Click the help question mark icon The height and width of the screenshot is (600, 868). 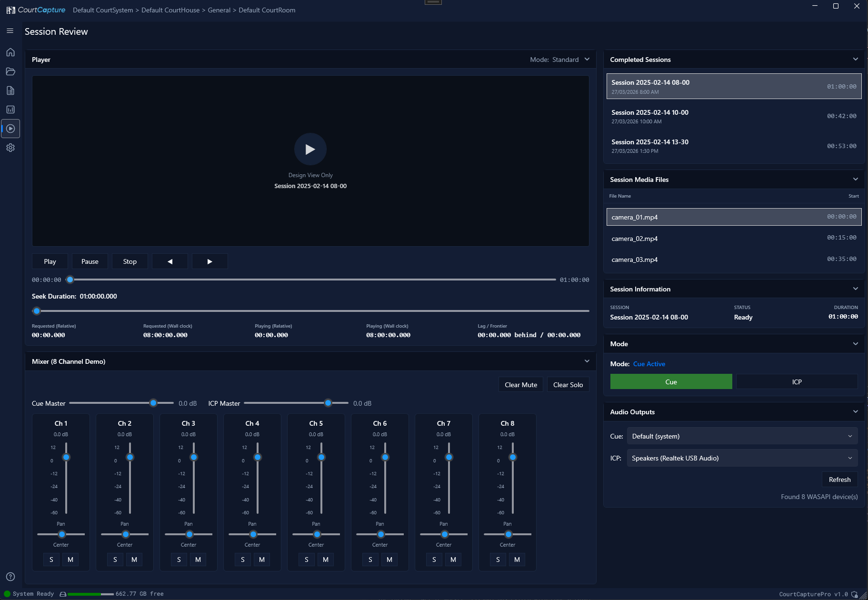10,577
